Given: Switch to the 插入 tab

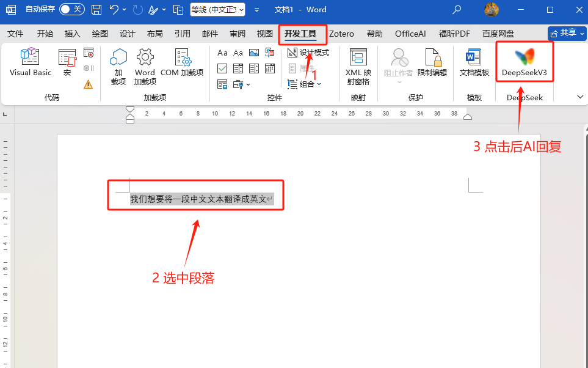Looking at the screenshot, I should (73, 34).
